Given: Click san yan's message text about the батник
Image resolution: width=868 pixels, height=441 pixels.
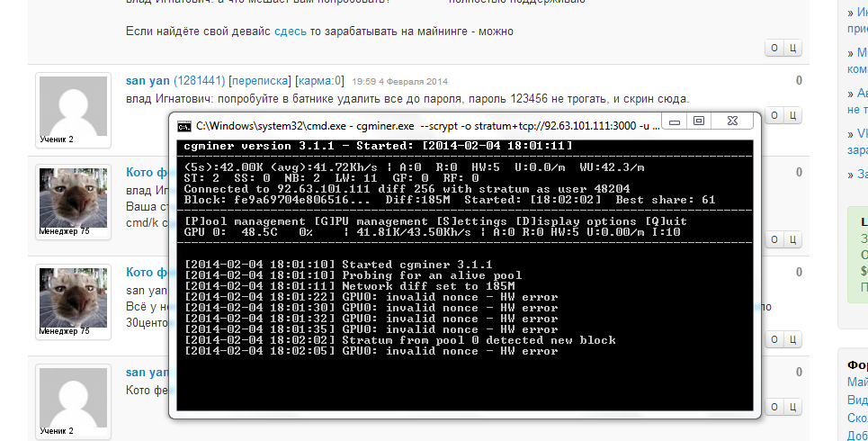Looking at the screenshot, I should coord(407,99).
